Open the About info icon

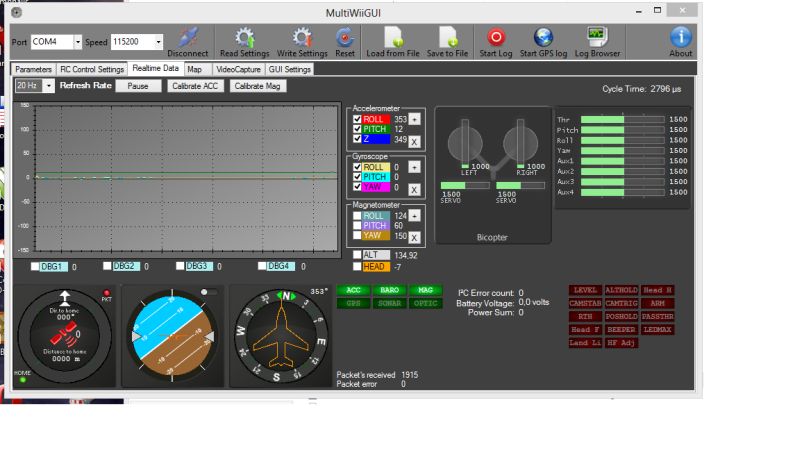[681, 37]
